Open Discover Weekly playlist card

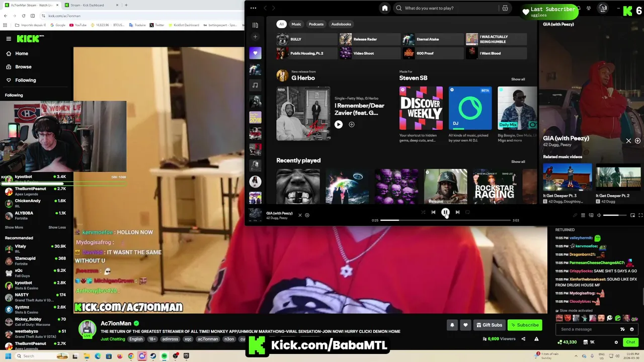coord(421,115)
